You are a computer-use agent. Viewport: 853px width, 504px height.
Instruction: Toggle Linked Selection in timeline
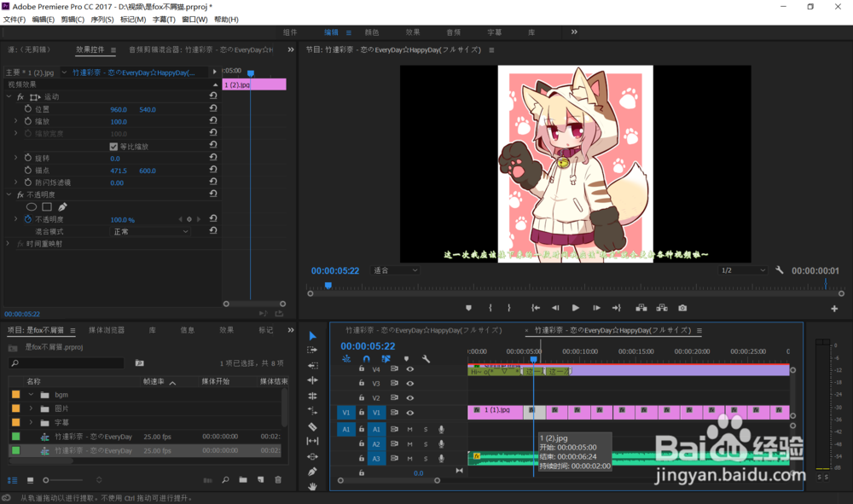[386, 359]
